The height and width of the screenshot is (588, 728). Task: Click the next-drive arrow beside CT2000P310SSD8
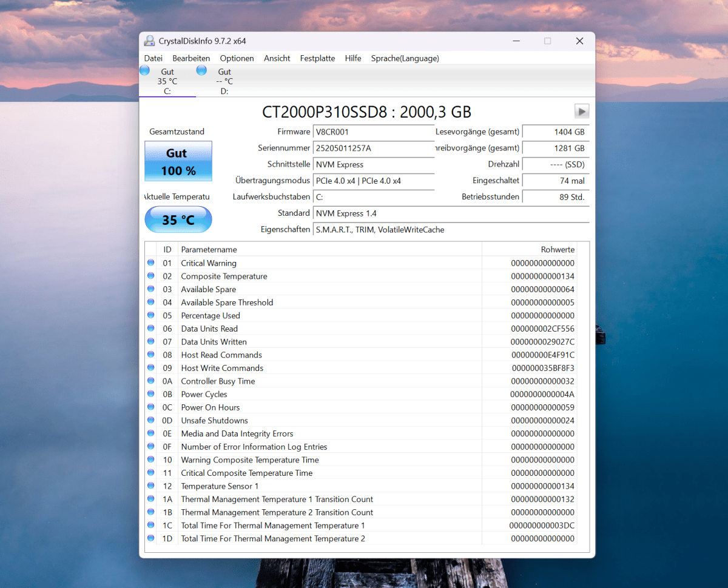581,111
